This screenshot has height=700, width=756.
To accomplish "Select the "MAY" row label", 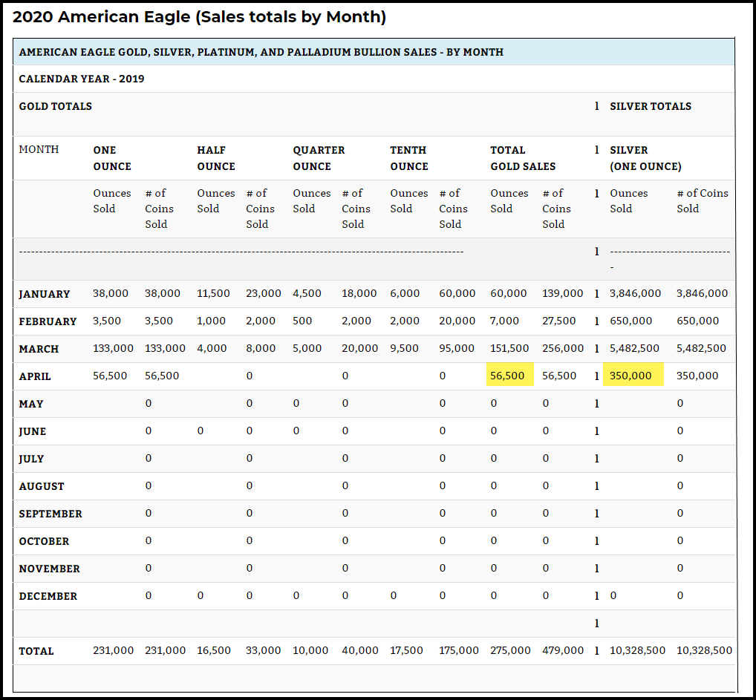I will [x=31, y=404].
